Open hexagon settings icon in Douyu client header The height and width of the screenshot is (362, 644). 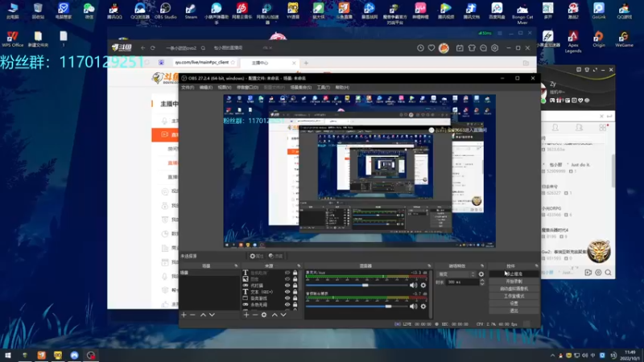coord(494,48)
